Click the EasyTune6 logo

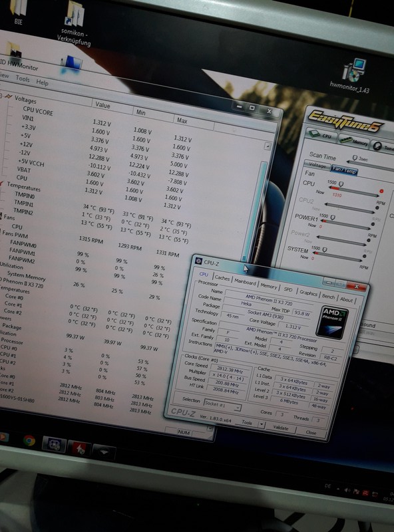click(345, 122)
